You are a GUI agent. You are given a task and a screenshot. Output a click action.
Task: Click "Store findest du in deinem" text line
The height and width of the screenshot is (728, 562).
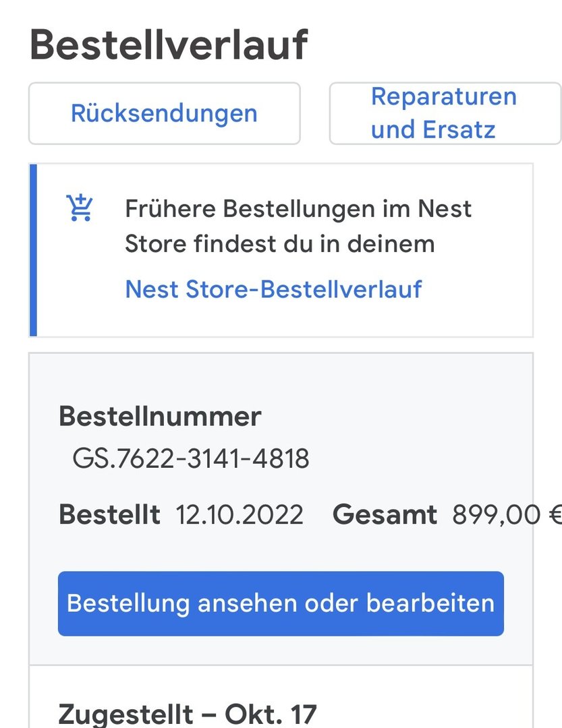pos(279,243)
